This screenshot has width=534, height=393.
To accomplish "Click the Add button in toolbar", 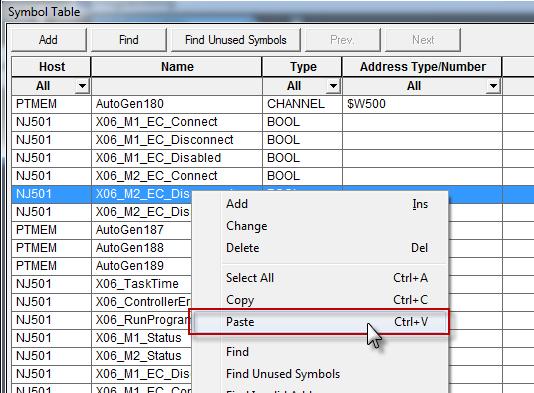I will click(x=48, y=40).
